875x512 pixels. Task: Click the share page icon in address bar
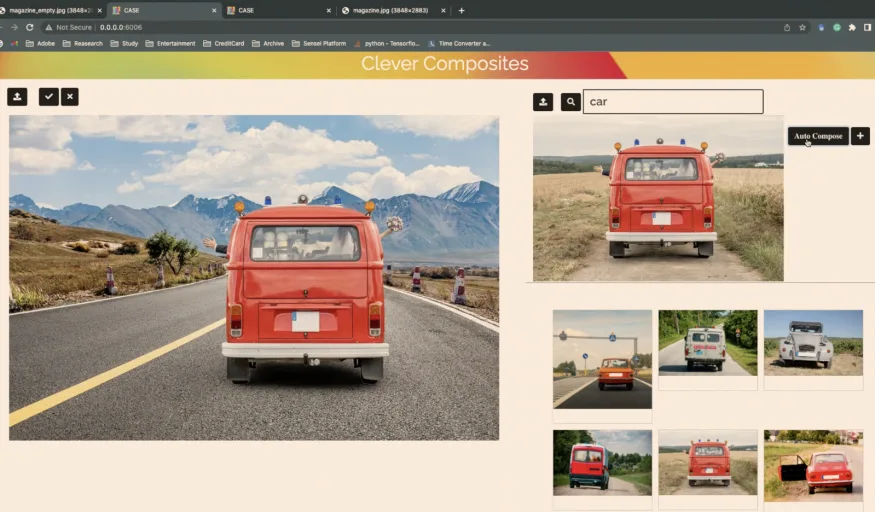click(787, 27)
